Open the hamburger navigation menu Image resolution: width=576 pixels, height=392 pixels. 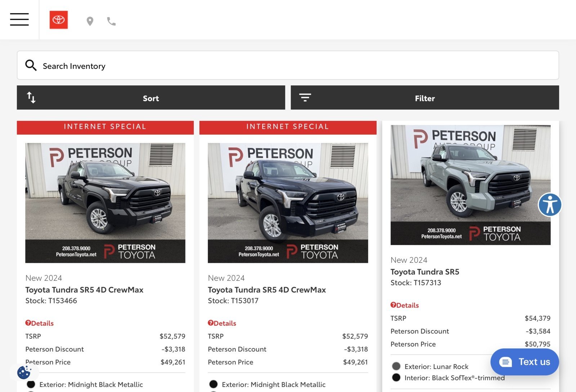tap(19, 19)
